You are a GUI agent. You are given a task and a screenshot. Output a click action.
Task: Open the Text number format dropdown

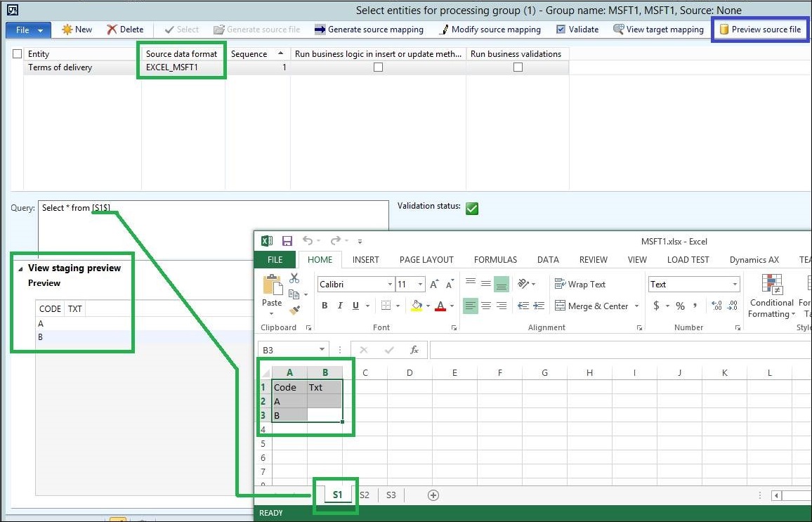click(735, 285)
